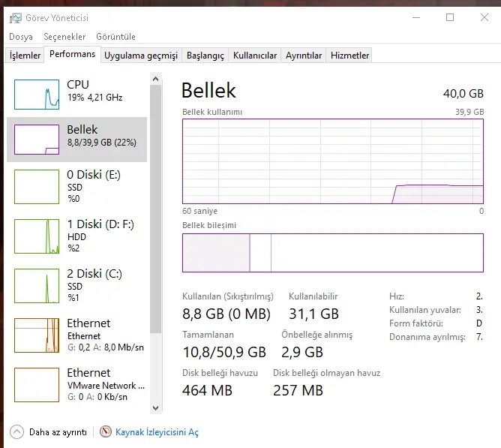Close the Görev Yöneticisi window
Viewport: 501px width, 448px height.
click(484, 17)
